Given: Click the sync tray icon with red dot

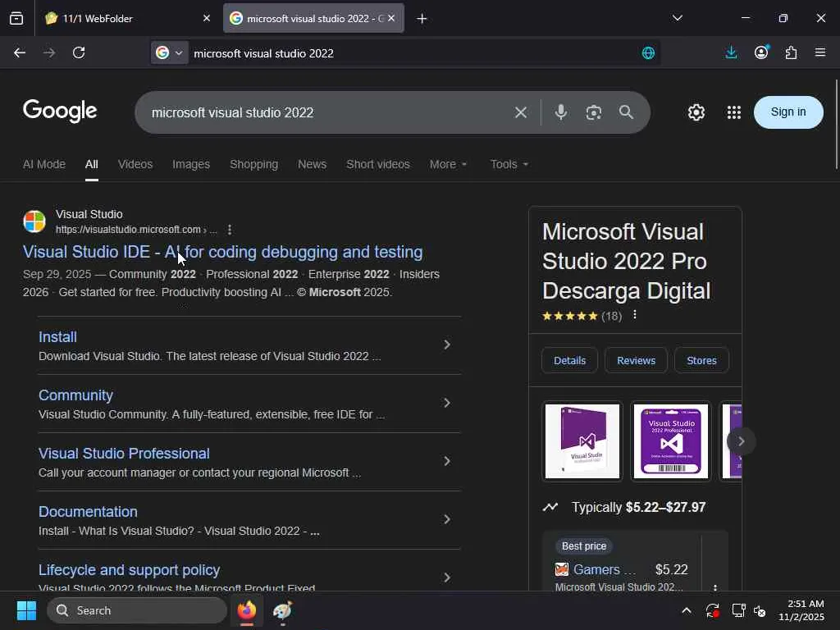Looking at the screenshot, I should [x=713, y=610].
